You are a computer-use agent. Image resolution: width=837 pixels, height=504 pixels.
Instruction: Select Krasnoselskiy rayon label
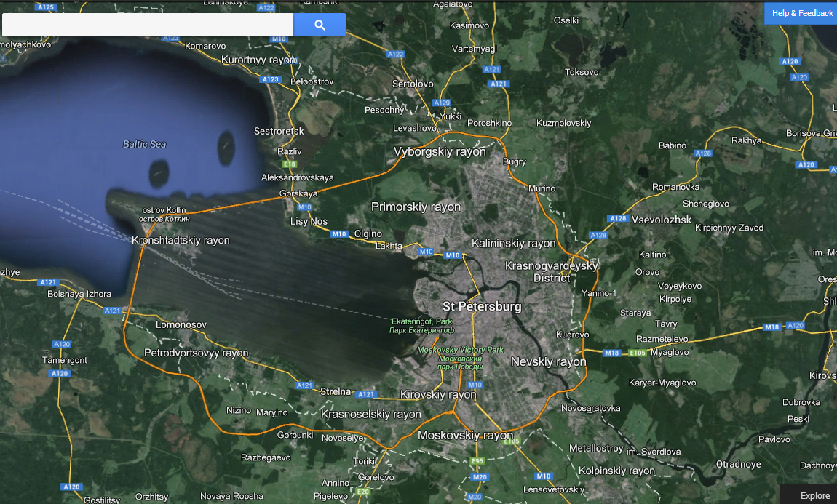371,415
